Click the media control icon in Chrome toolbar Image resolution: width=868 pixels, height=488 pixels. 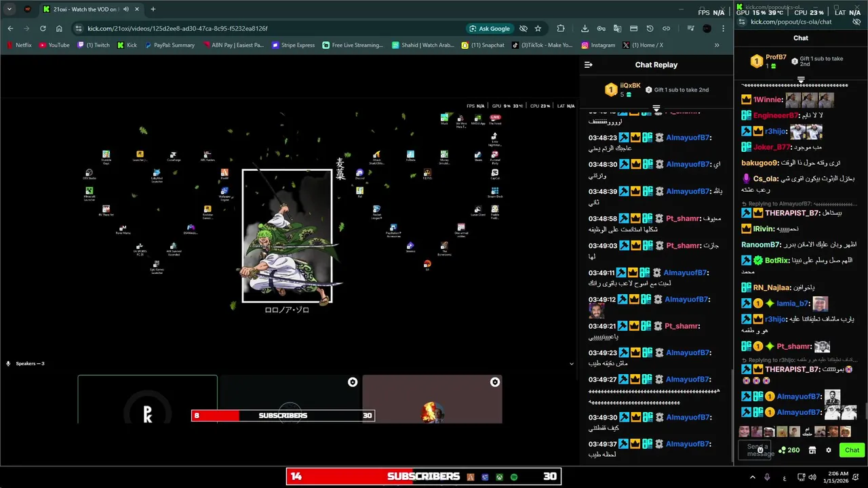[x=690, y=28]
